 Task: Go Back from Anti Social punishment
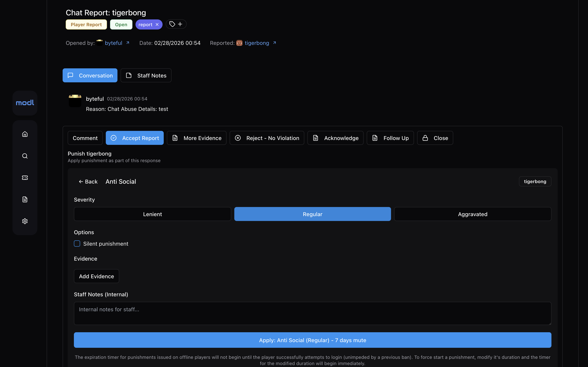[88, 182]
